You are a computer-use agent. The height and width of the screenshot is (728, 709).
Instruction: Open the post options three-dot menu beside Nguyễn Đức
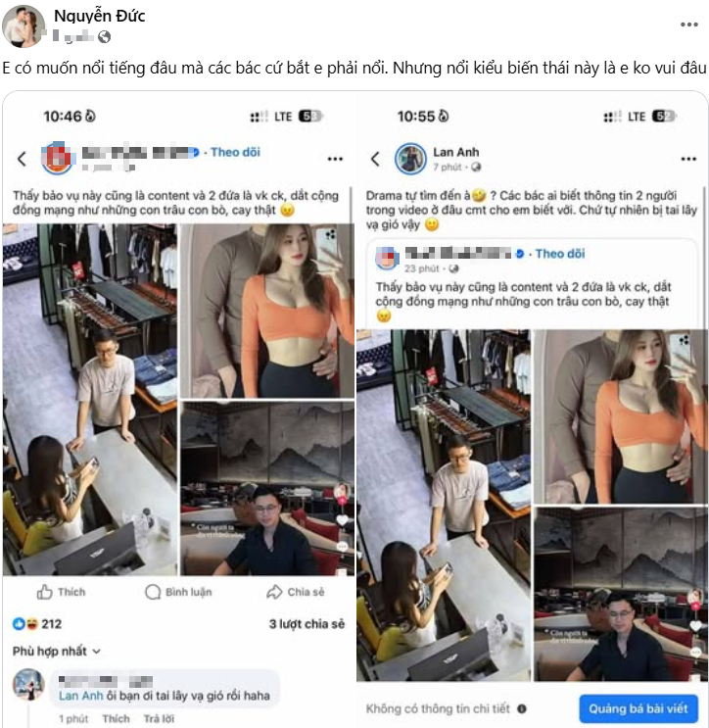point(688,24)
